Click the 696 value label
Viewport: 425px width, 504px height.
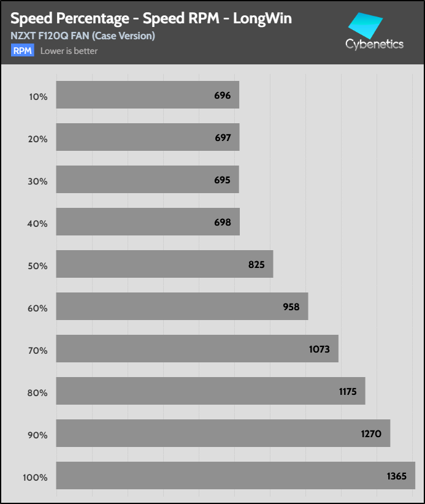[x=223, y=96]
